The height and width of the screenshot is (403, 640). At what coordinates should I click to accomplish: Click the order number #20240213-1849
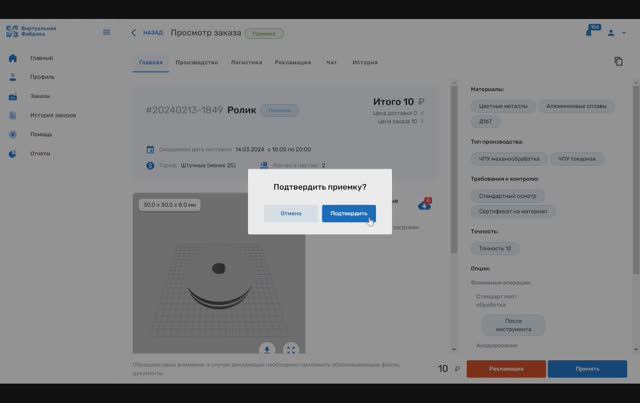point(184,110)
